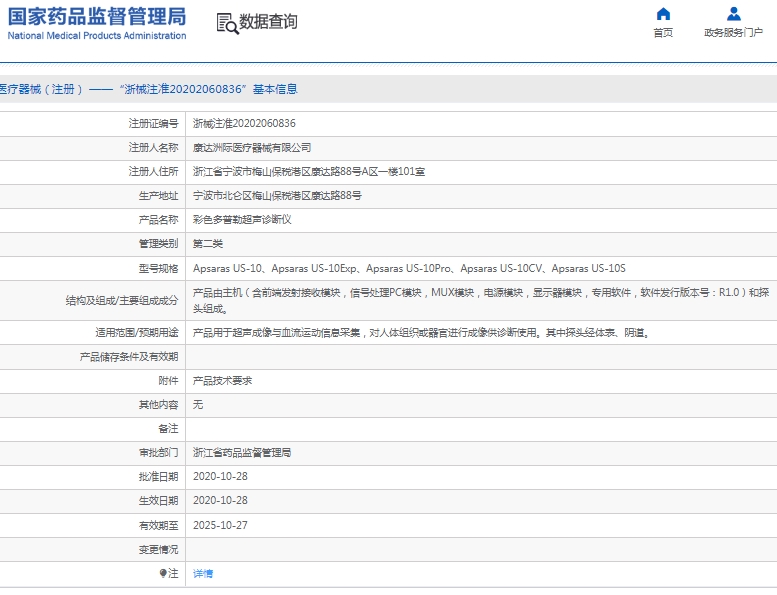Click product name 彩色多普勒超声诊断仪
Screen dimensions: 777x595
[242, 219]
